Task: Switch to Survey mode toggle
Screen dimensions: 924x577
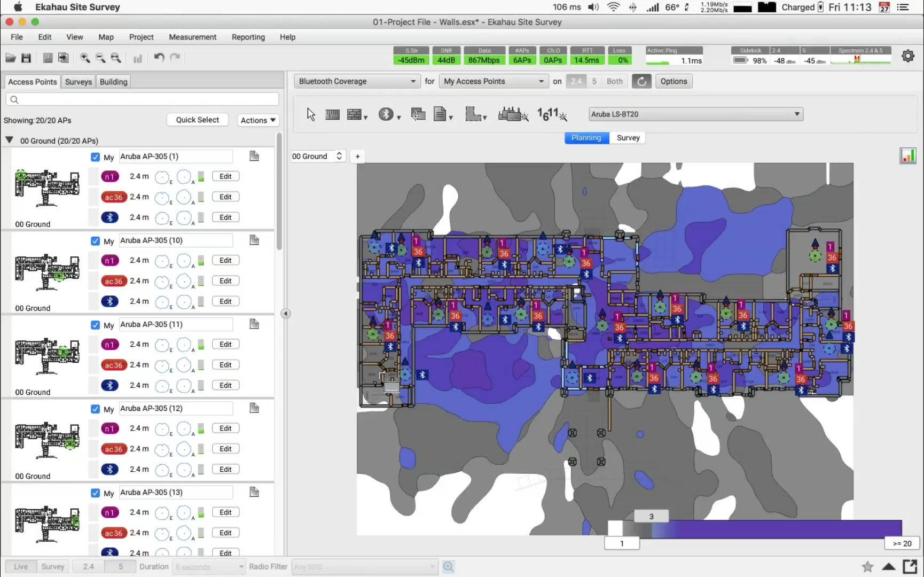Action: click(628, 138)
